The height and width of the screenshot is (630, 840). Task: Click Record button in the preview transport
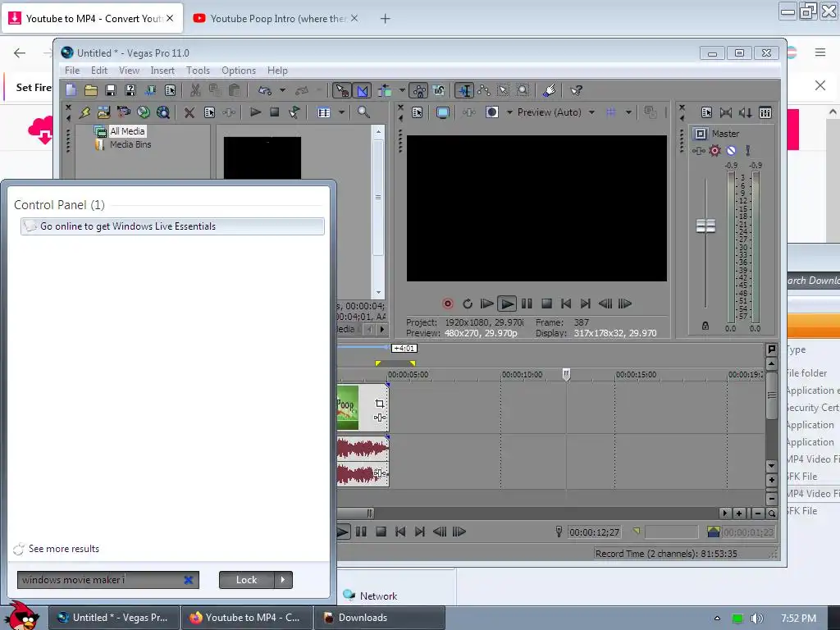point(448,304)
